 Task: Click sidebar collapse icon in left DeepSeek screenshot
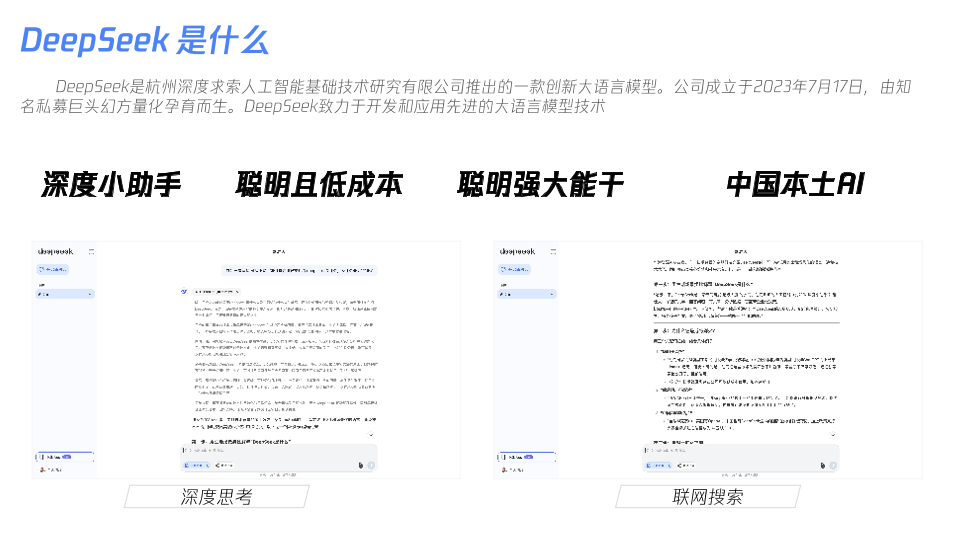tap(91, 251)
